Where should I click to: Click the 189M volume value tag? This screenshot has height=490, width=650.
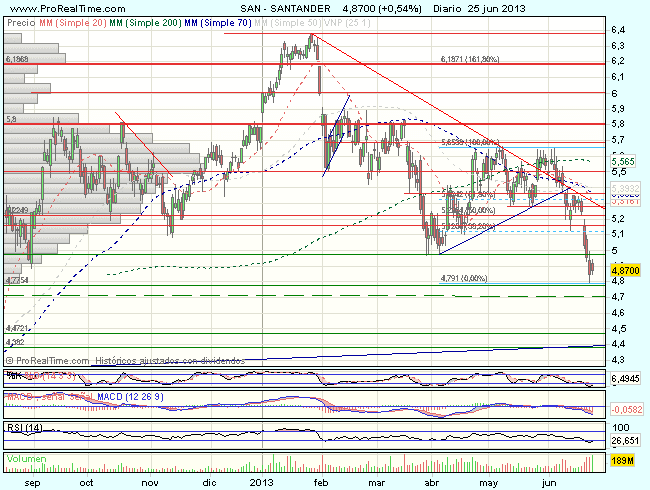(x=623, y=461)
